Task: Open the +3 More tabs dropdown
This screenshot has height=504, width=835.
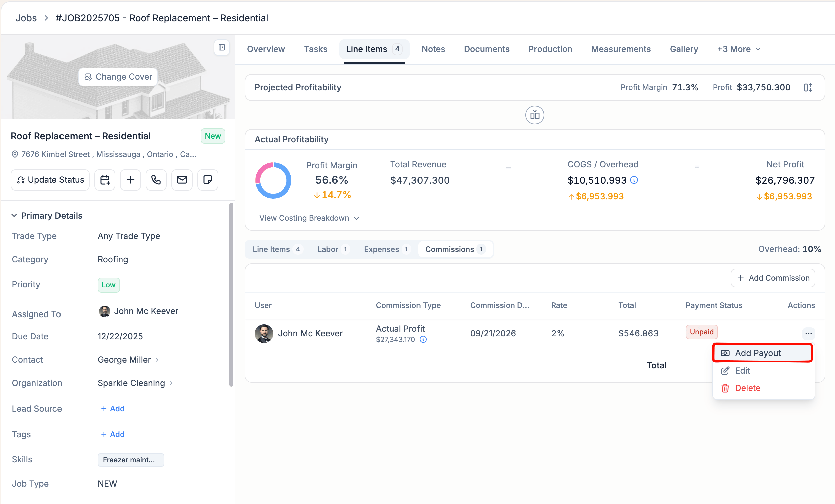Action: coord(739,49)
